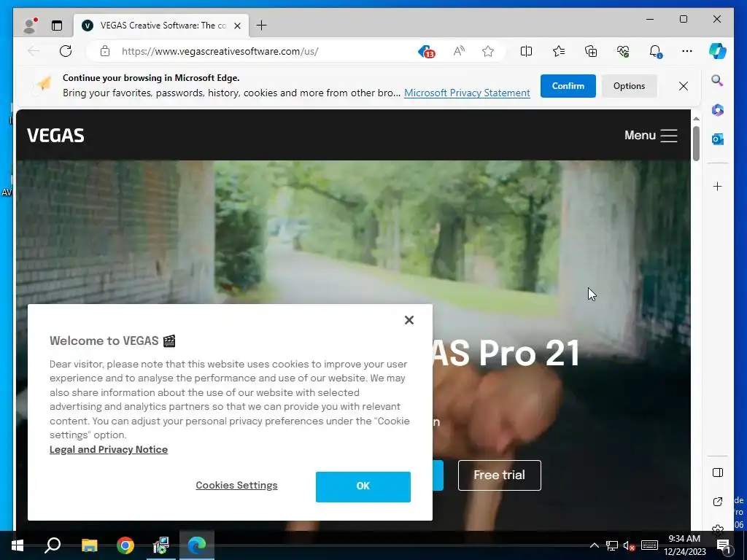The image size is (747, 560).
Task: Dismiss the Edge import banner
Action: pos(683,86)
